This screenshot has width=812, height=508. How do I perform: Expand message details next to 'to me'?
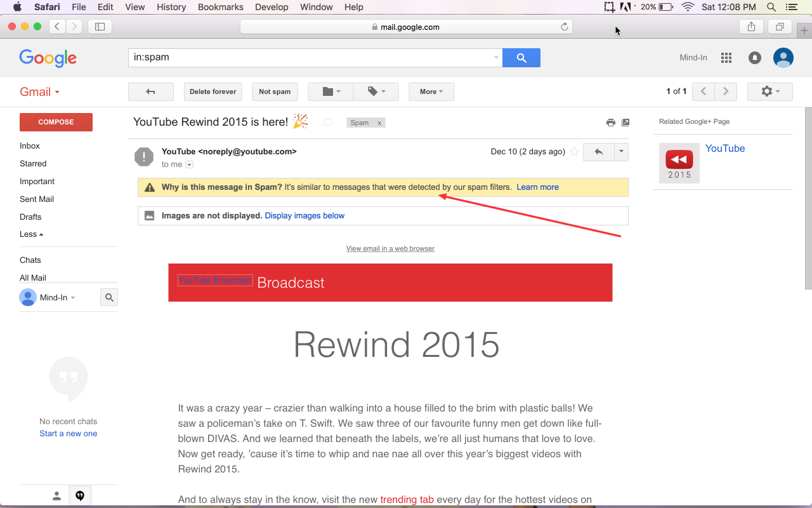(189, 164)
